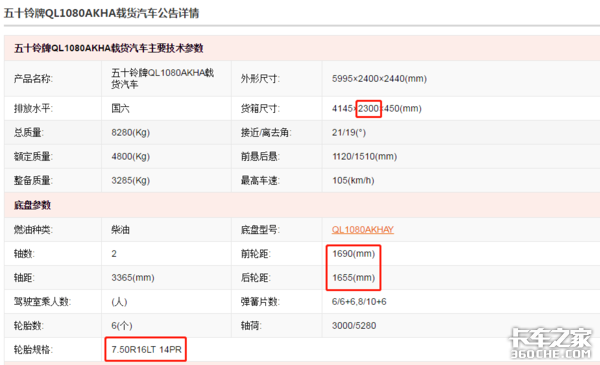Click the 7.50R16LT 14PR tire specification
The width and height of the screenshot is (600, 365).
point(146,349)
